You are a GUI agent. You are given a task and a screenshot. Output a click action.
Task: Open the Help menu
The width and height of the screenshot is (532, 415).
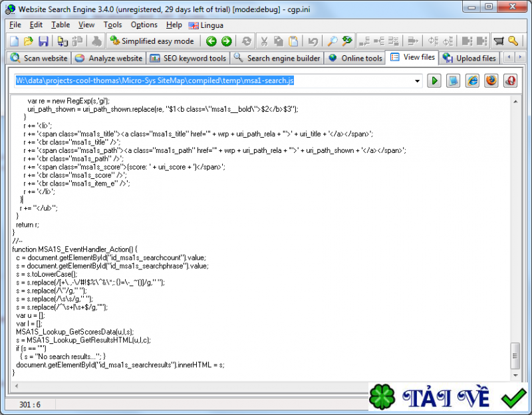pos(174,25)
